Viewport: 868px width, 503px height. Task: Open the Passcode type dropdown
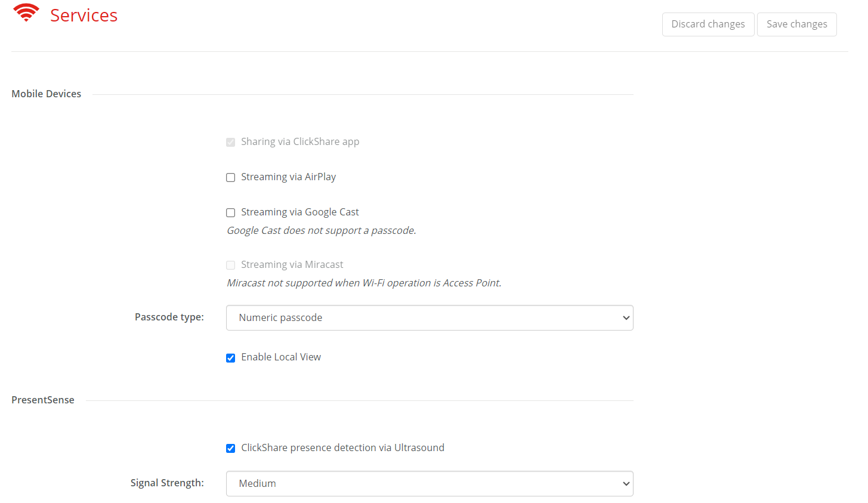click(430, 317)
